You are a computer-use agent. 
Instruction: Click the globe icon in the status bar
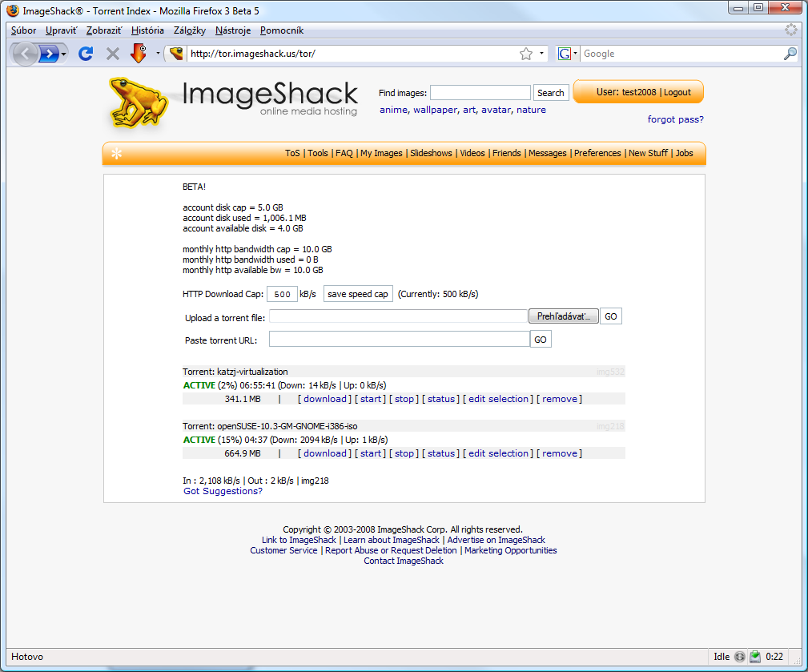(739, 657)
